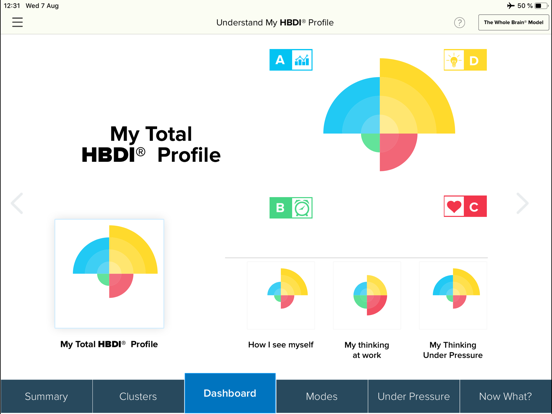Select My Total HBDI Profile thumbnail
The width and height of the screenshot is (552, 414).
click(109, 274)
